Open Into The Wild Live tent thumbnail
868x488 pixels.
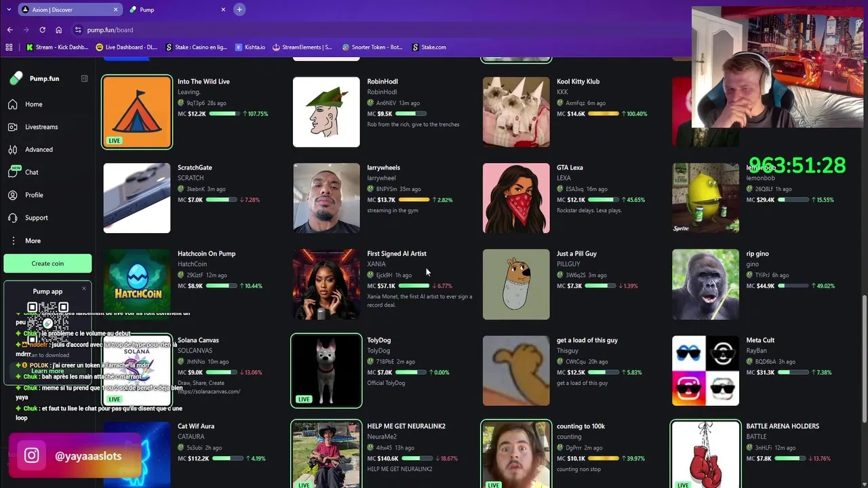(x=137, y=112)
